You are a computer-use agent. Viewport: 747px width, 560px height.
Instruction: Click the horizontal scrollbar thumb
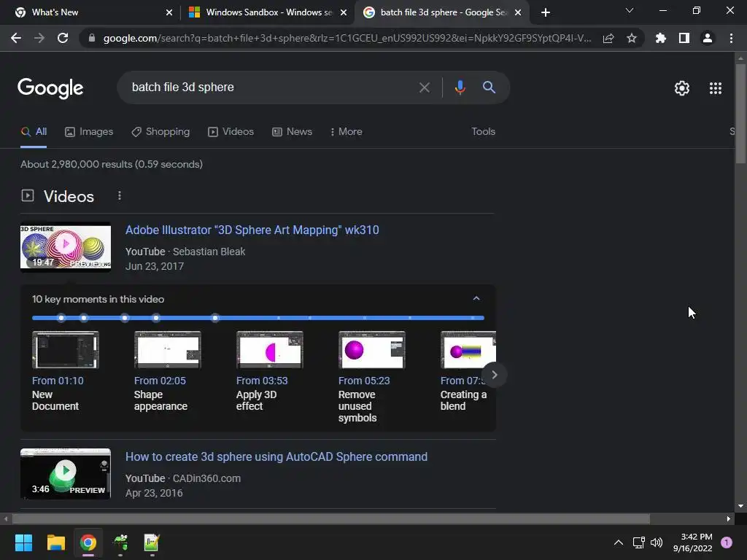pyautogui.click(x=331, y=518)
